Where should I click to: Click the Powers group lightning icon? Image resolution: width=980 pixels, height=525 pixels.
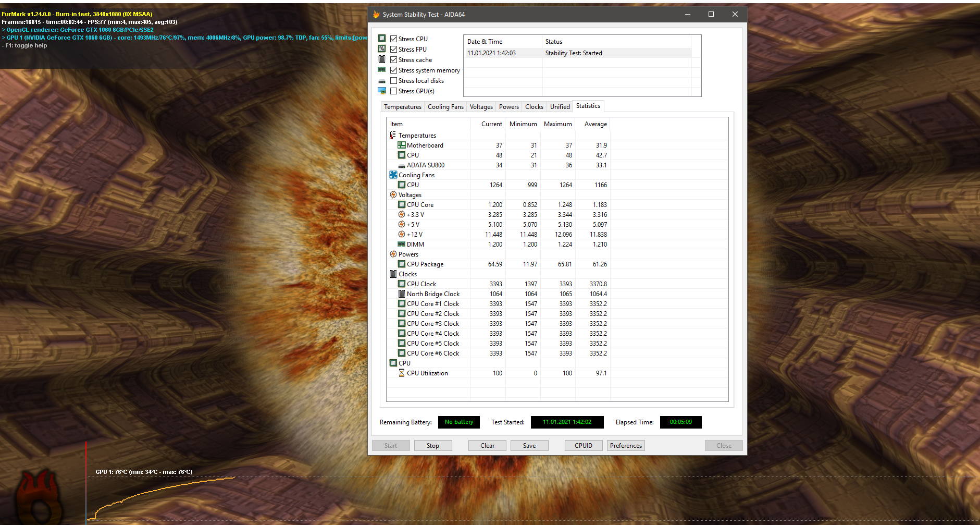393,254
